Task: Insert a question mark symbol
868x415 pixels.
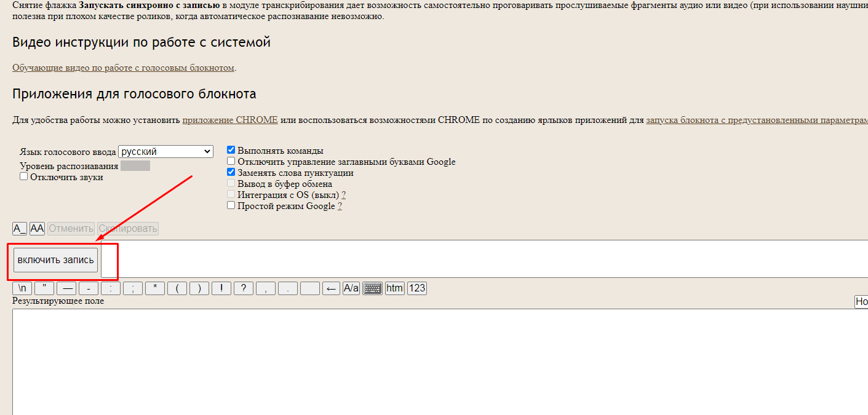Action: point(244,288)
